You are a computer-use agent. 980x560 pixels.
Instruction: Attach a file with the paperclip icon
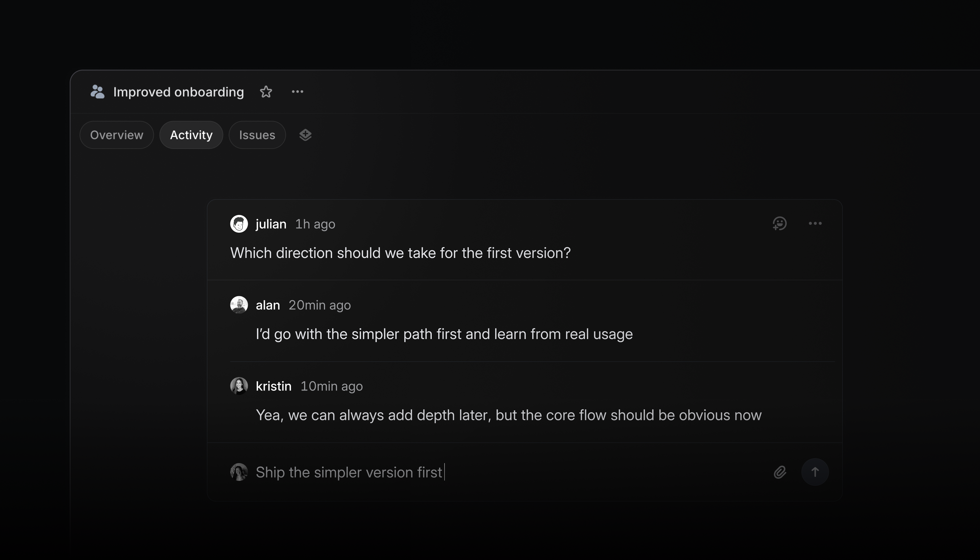780,472
